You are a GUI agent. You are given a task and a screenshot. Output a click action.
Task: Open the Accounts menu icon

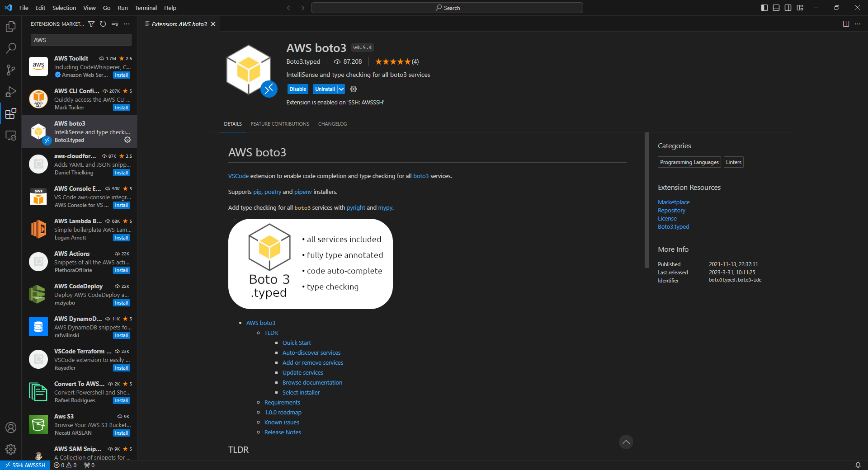pyautogui.click(x=11, y=428)
